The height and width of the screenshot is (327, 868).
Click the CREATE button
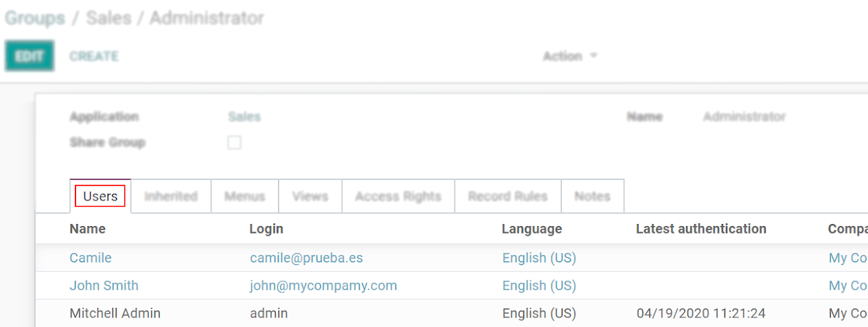tap(94, 56)
